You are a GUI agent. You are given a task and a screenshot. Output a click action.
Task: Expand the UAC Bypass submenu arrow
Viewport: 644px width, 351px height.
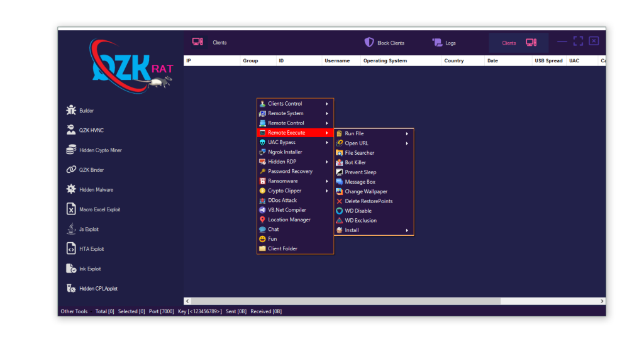tap(327, 142)
